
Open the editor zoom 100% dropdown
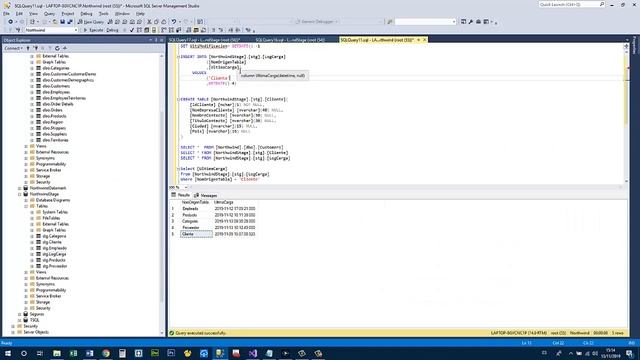click(186, 187)
